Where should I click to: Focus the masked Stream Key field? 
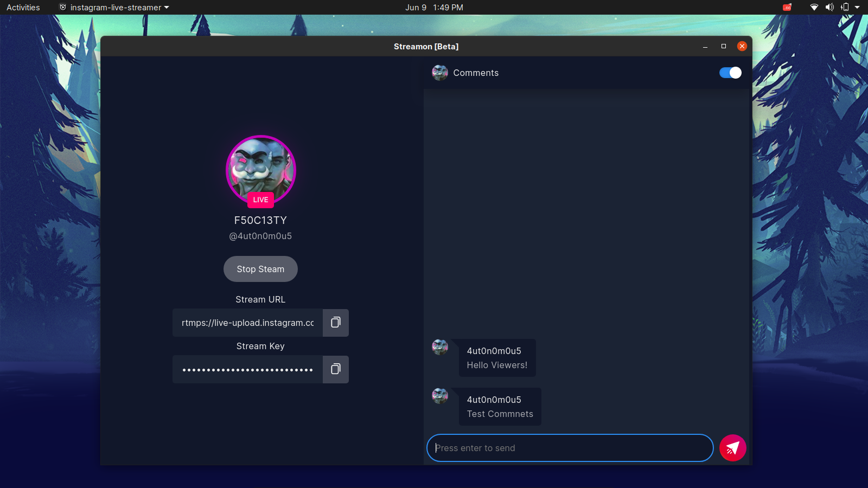[x=248, y=369]
